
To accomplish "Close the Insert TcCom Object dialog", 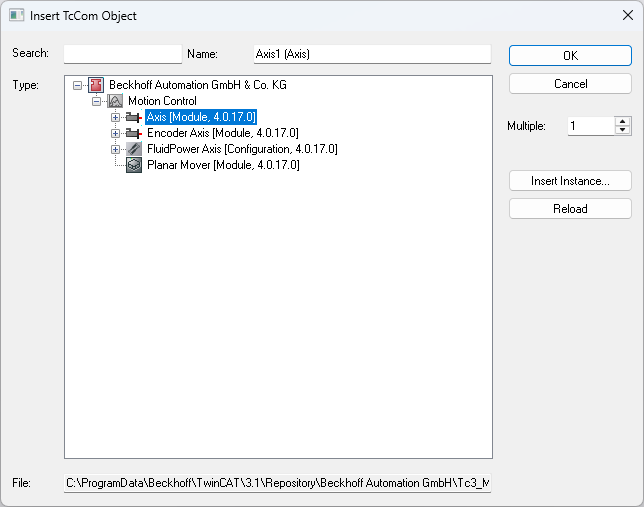I will (628, 16).
